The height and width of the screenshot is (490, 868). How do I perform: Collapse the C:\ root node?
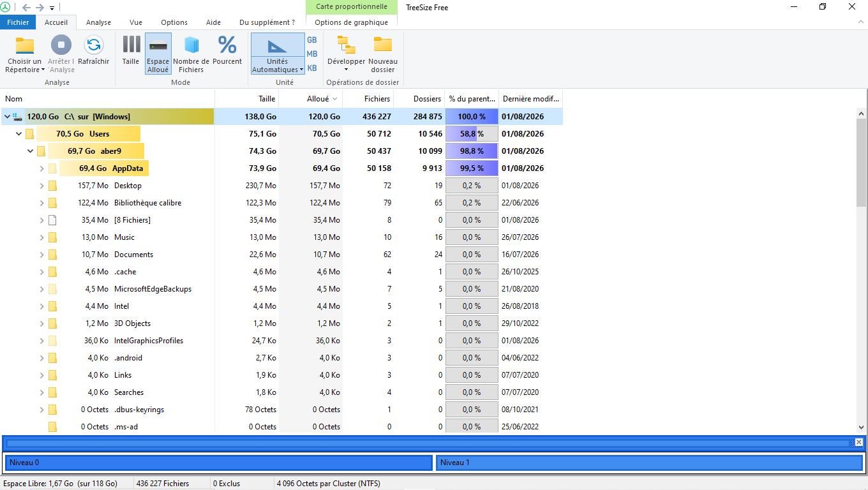coord(7,117)
